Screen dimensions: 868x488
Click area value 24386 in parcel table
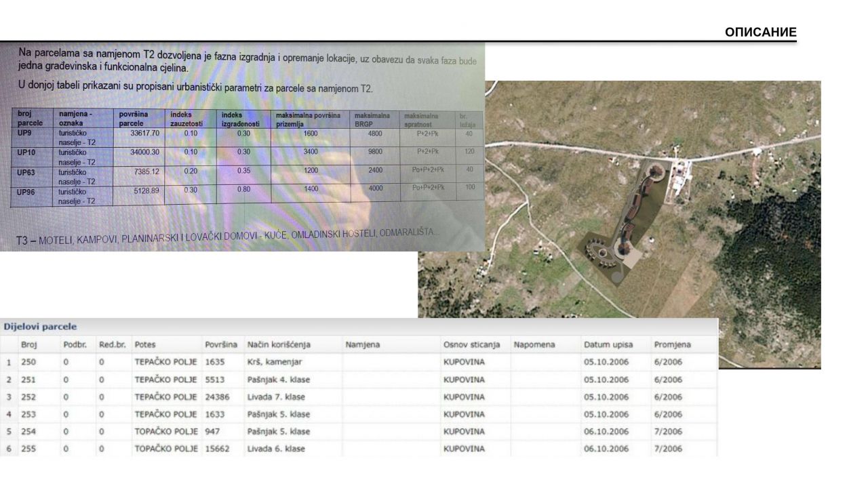click(217, 397)
